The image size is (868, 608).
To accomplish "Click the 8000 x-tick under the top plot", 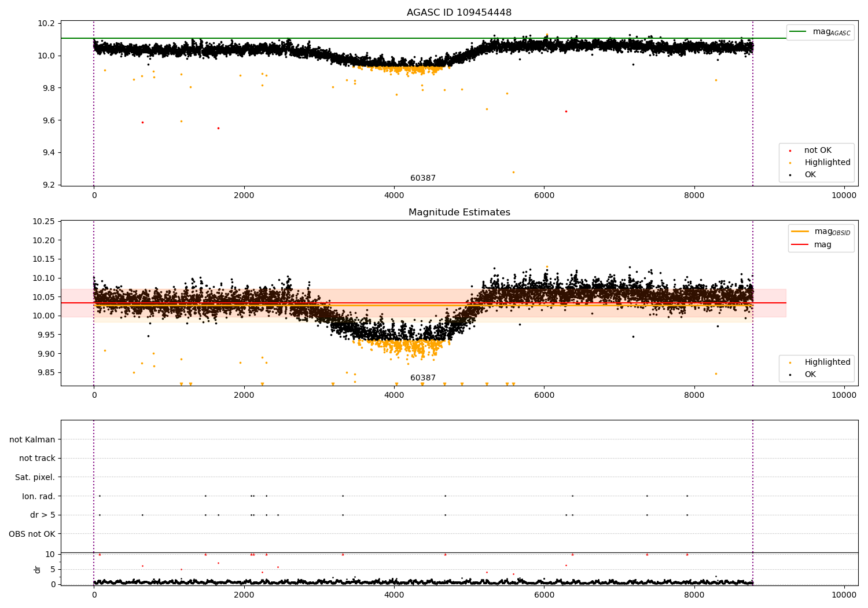I will point(694,196).
